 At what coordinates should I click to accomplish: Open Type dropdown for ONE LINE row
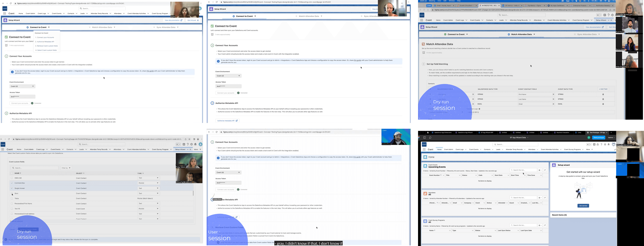[149, 178]
